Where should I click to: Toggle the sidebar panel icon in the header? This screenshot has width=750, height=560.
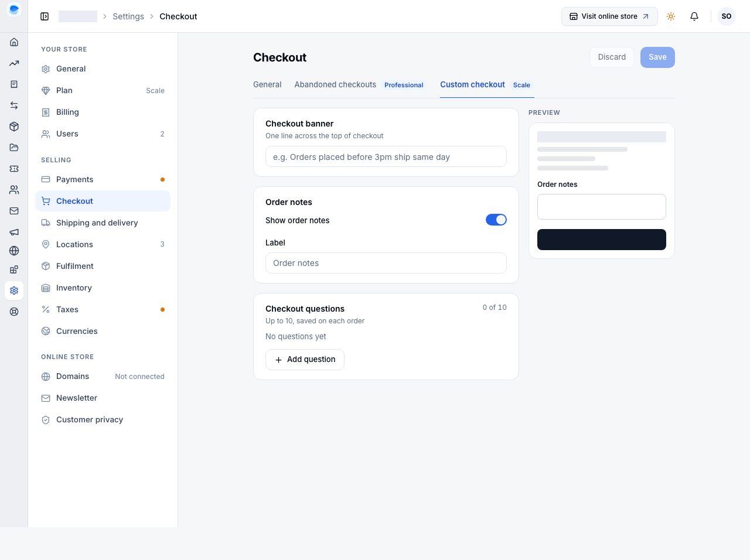coord(45,16)
